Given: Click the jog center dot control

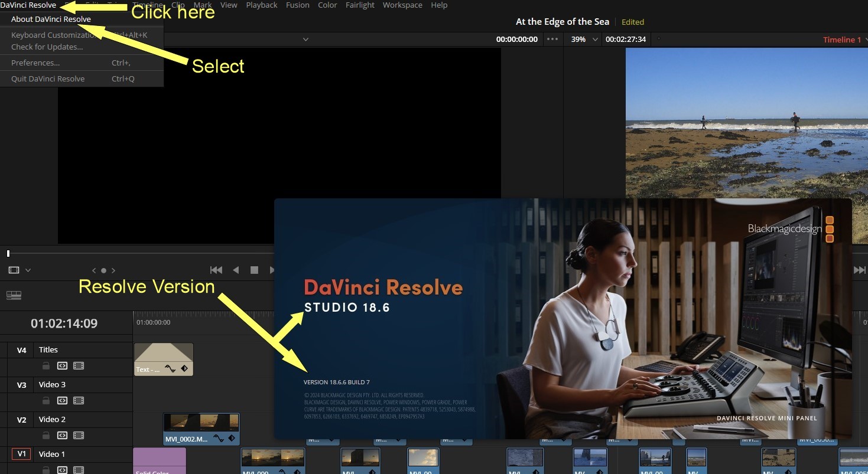Looking at the screenshot, I should click(x=103, y=270).
